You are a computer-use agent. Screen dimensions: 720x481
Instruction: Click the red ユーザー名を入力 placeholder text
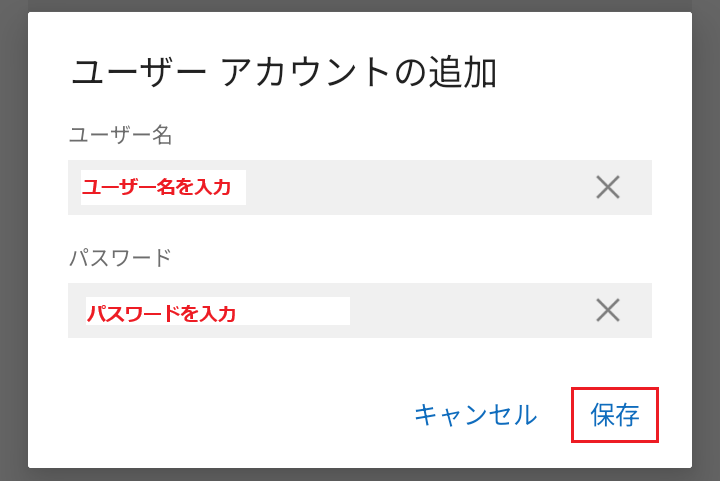pos(157,187)
